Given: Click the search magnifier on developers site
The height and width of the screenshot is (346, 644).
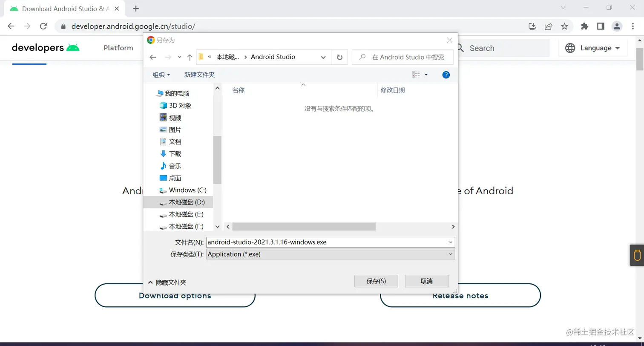Looking at the screenshot, I should (x=460, y=48).
